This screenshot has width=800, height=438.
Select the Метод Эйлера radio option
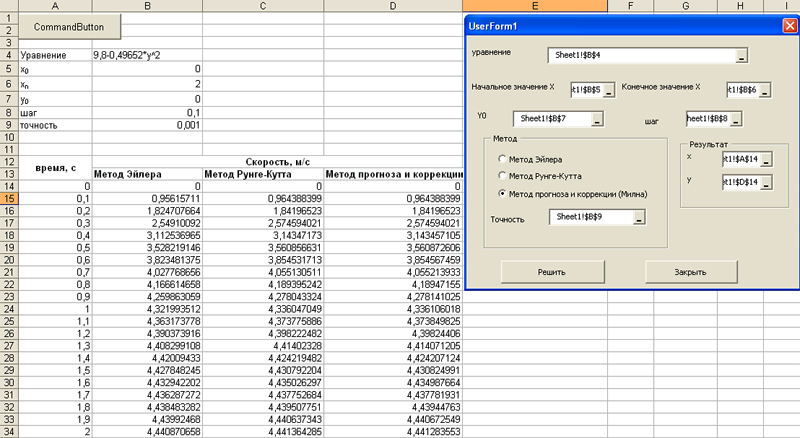pos(502,158)
